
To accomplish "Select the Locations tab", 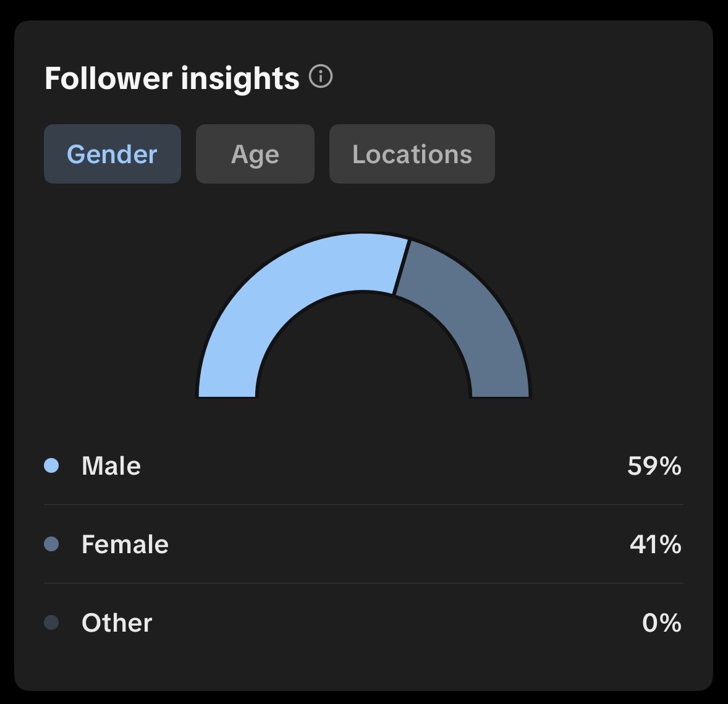I will coord(412,154).
